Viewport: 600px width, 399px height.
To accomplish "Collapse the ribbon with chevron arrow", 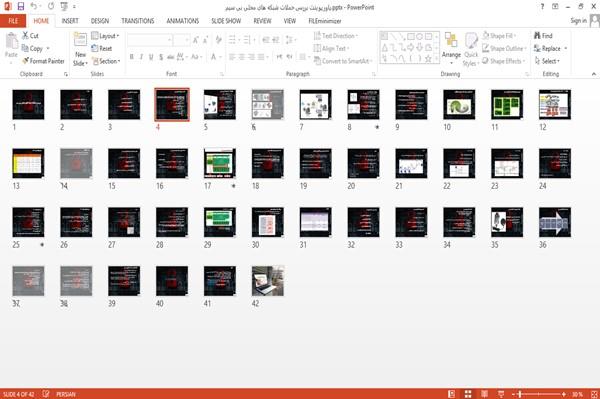I will (x=593, y=74).
